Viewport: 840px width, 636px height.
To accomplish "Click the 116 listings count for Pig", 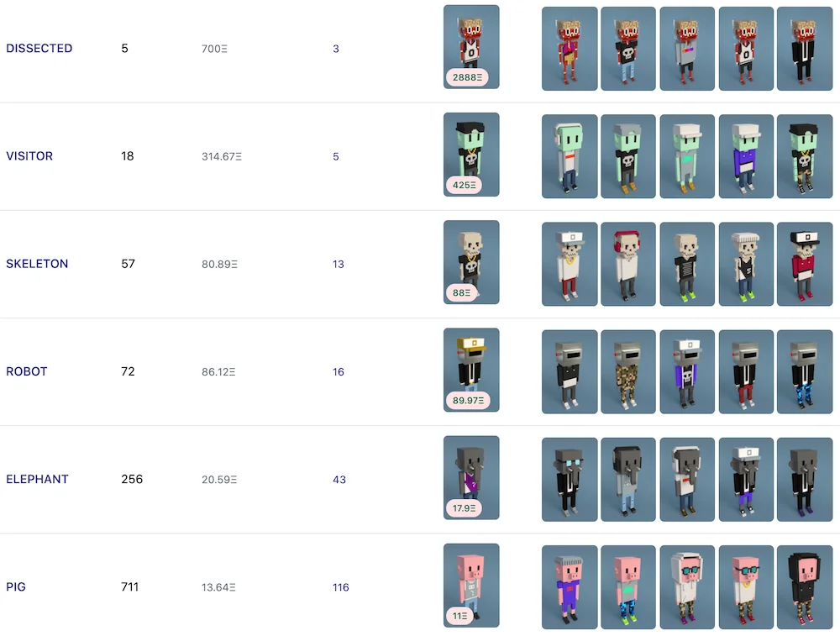I will (341, 587).
